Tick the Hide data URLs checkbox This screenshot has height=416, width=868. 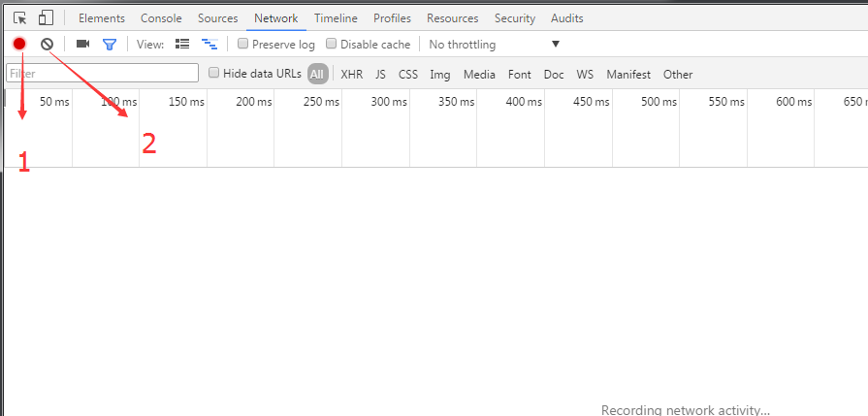214,73
